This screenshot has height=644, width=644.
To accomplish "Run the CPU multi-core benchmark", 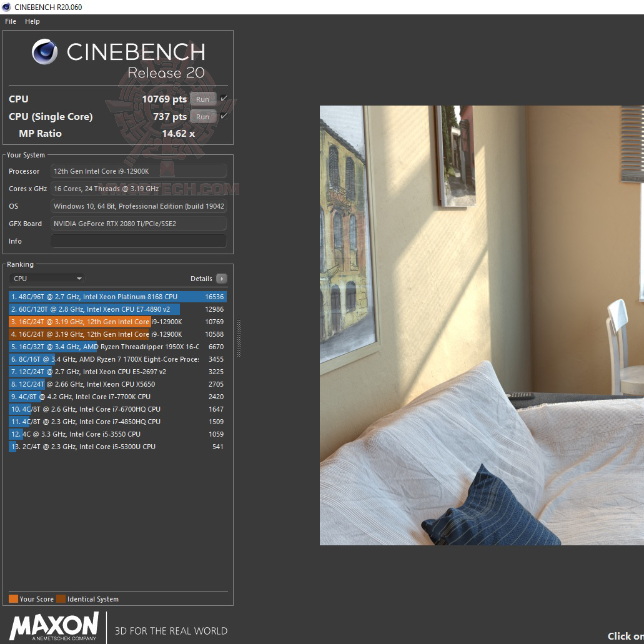I will click(203, 99).
